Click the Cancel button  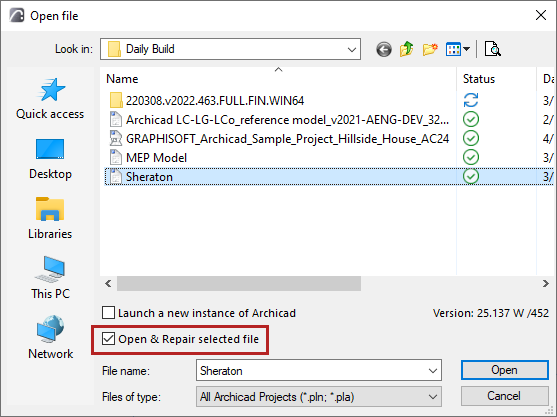[x=504, y=396]
